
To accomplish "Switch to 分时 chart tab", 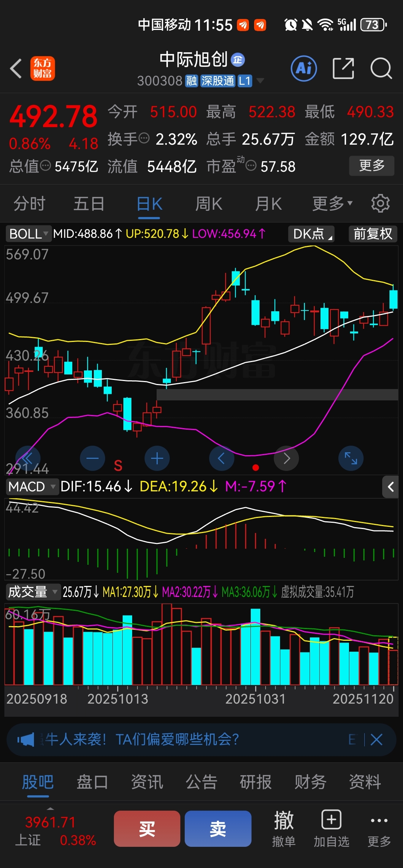I will point(29,203).
